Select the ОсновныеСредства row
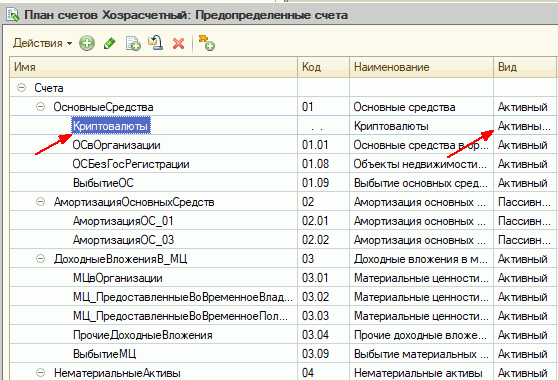558x380 pixels. point(283,107)
